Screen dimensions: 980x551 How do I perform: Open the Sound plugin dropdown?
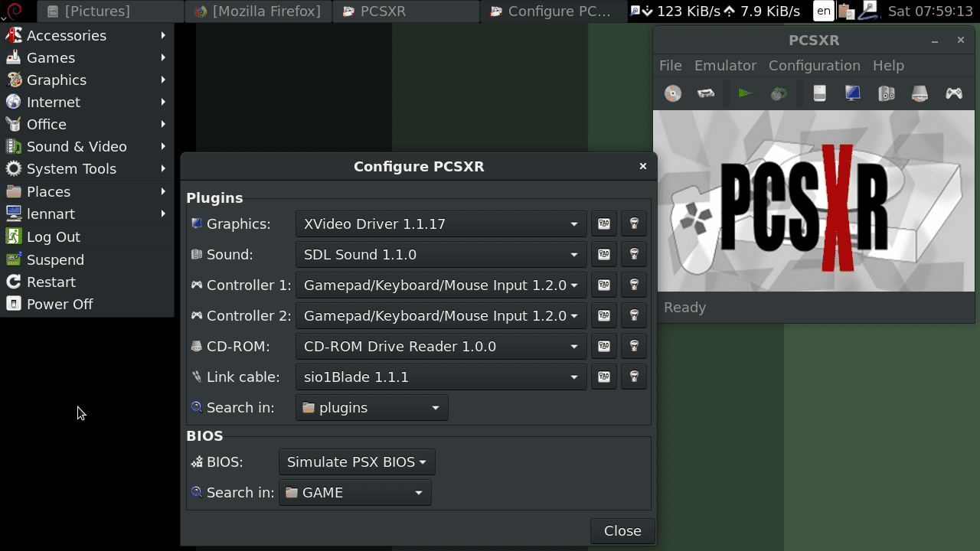[440, 255]
